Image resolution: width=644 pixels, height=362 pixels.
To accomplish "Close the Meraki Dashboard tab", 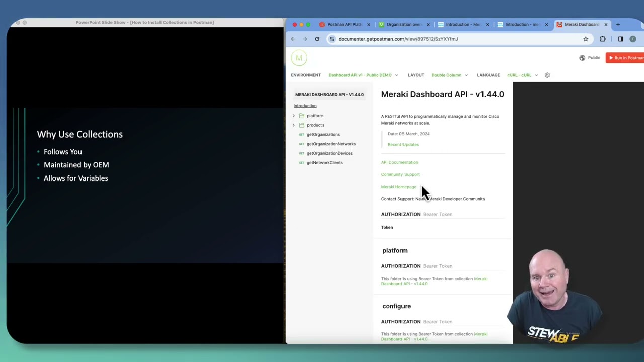I will 606,24.
